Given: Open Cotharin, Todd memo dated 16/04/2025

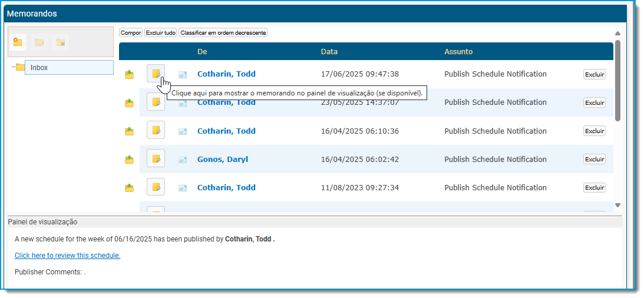Looking at the screenshot, I should pos(226,131).
